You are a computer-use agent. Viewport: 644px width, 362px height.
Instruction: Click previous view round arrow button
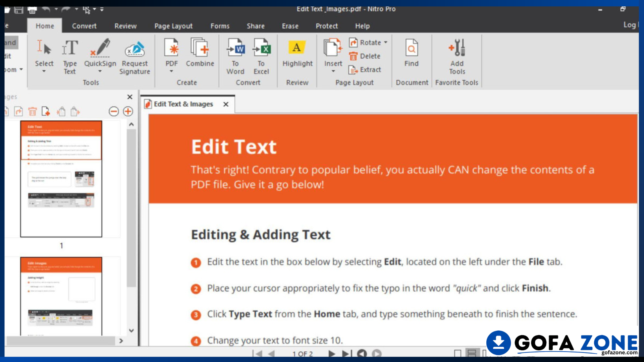tap(362, 354)
